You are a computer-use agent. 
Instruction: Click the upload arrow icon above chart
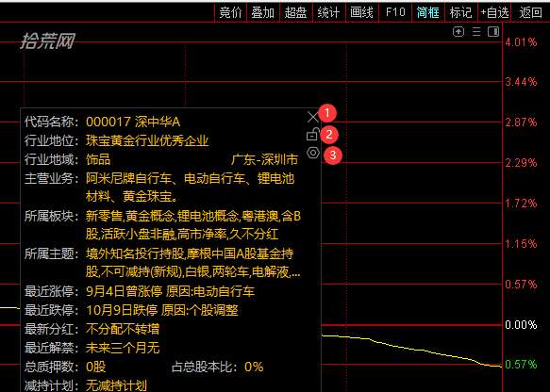tap(458, 32)
